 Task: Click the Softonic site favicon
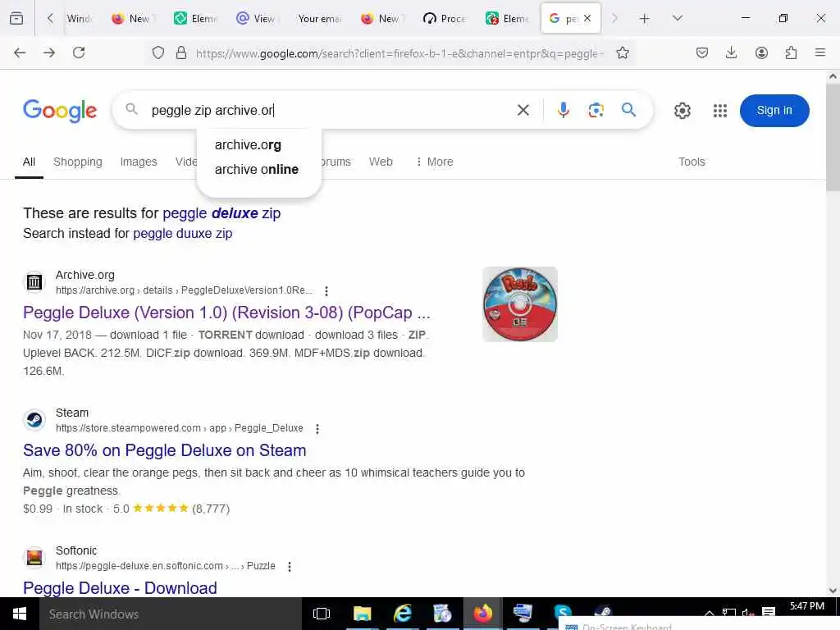(x=34, y=558)
